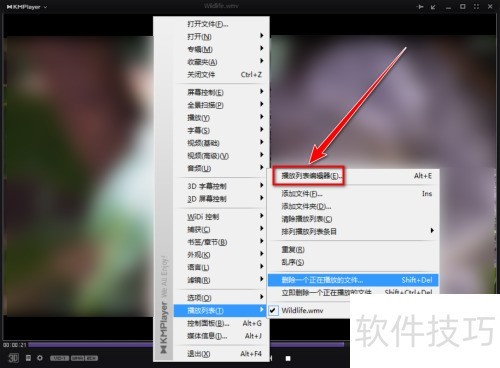Expand the 打开(N) submenu arrow
The height and width of the screenshot is (368, 500).
click(262, 36)
